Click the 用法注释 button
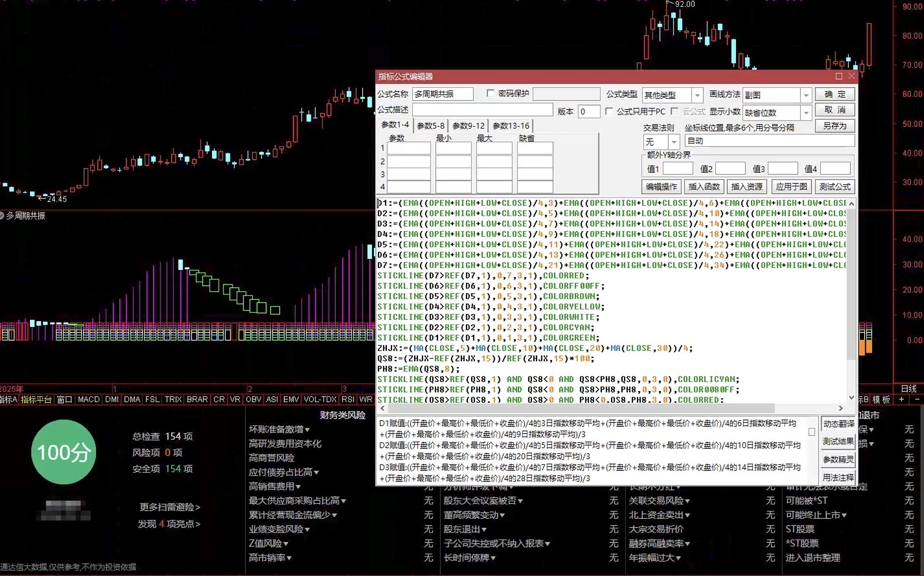 click(839, 477)
